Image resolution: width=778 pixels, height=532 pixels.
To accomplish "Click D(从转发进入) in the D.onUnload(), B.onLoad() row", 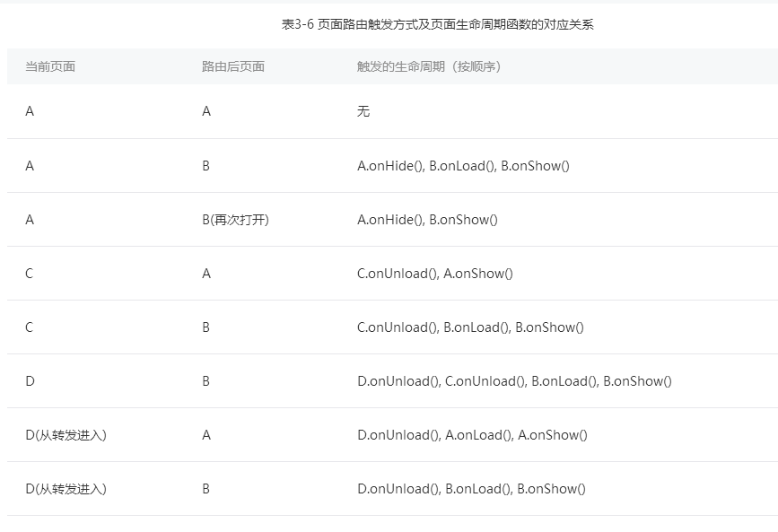I will coord(66,489).
